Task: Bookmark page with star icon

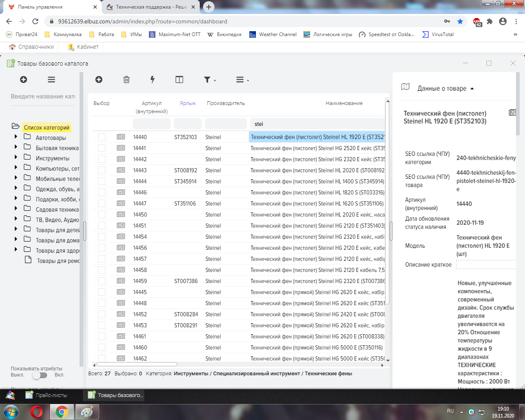Action: [x=460, y=21]
